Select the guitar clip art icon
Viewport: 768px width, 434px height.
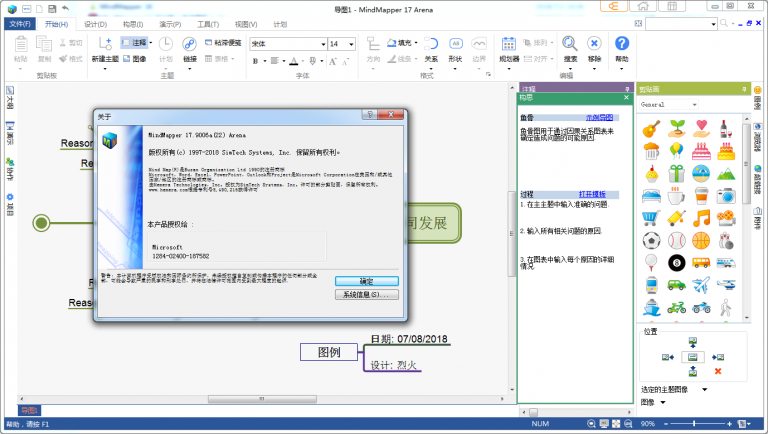(x=650, y=129)
